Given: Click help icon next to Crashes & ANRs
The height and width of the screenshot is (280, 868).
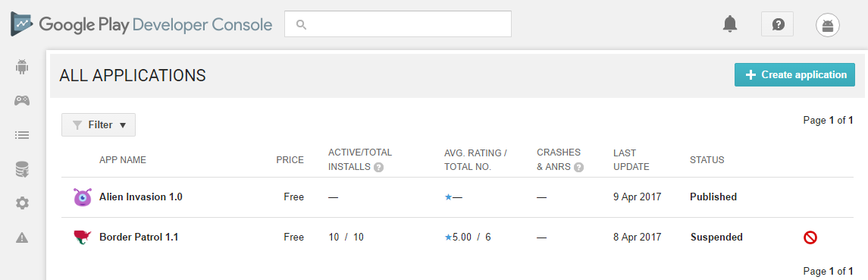Looking at the screenshot, I should [578, 168].
